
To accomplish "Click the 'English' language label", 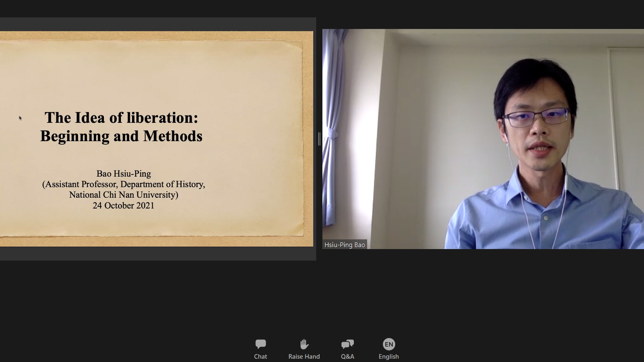I will click(x=389, y=357).
